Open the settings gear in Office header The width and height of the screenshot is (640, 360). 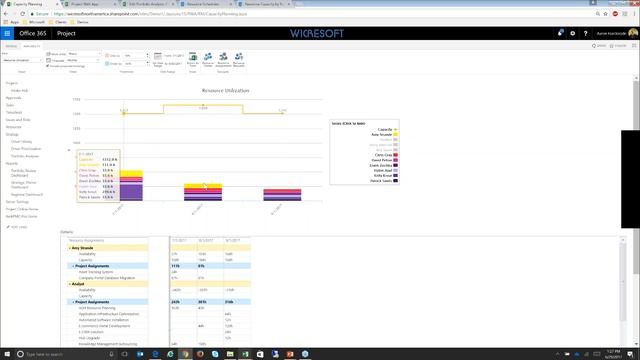coord(573,33)
